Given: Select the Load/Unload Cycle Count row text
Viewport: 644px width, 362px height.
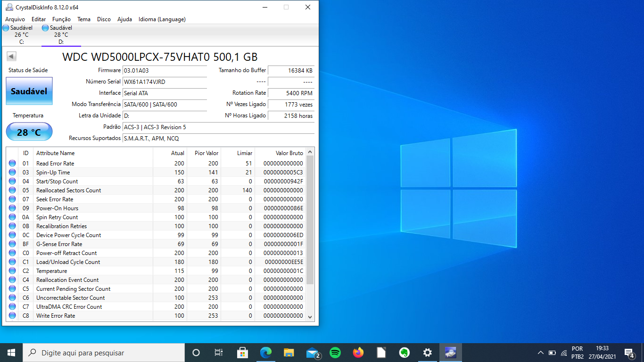Looking at the screenshot, I should coord(68,262).
